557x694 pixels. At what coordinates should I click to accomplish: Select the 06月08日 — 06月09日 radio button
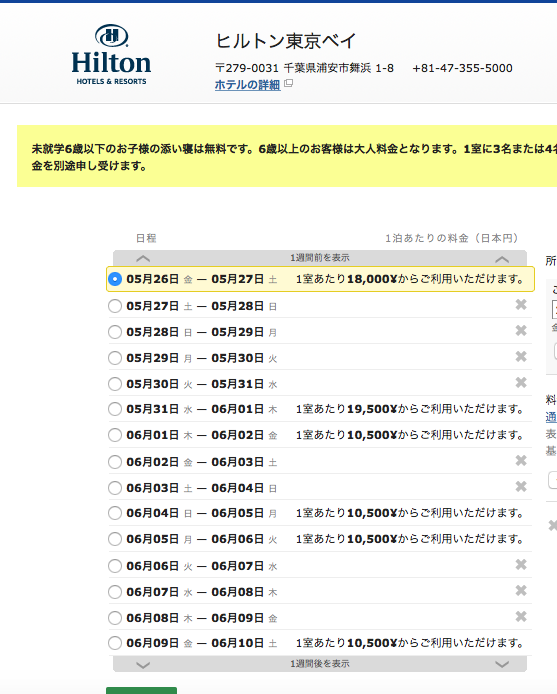115,617
